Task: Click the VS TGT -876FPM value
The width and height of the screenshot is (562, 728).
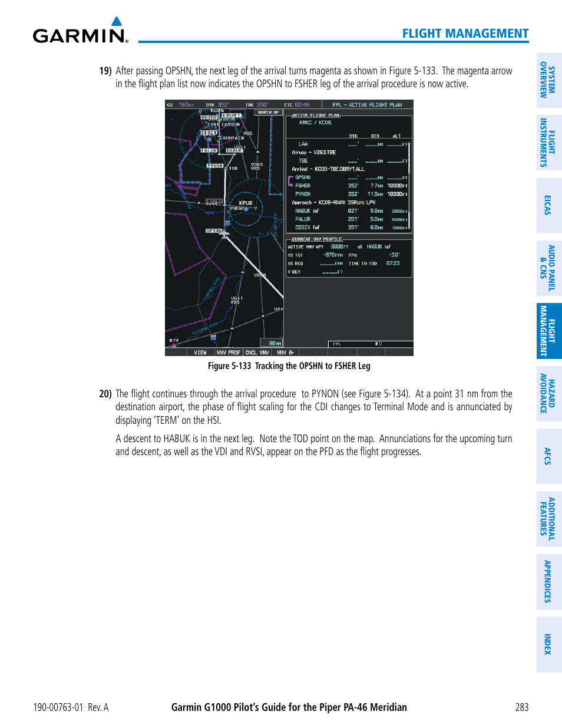Action: [x=333, y=255]
